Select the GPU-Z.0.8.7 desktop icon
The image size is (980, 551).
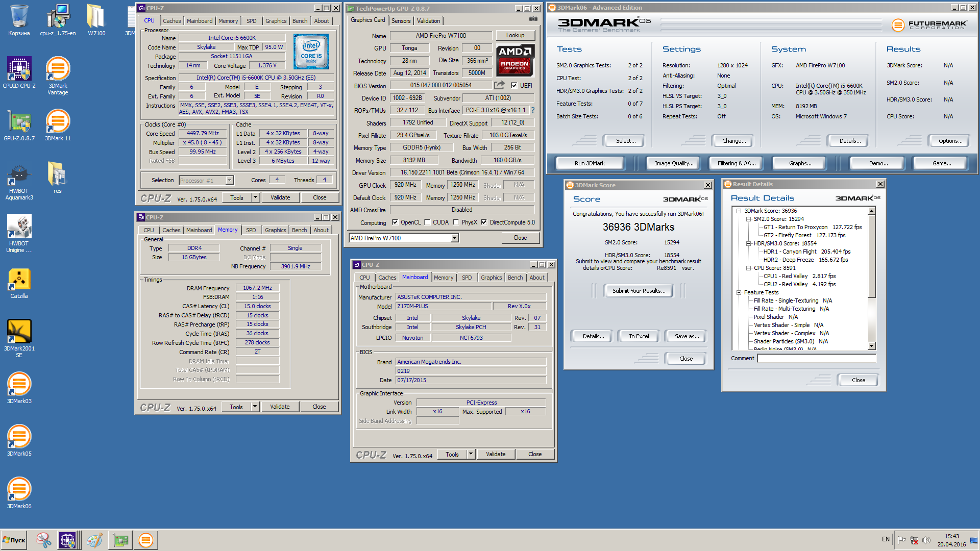pyautogui.click(x=19, y=125)
